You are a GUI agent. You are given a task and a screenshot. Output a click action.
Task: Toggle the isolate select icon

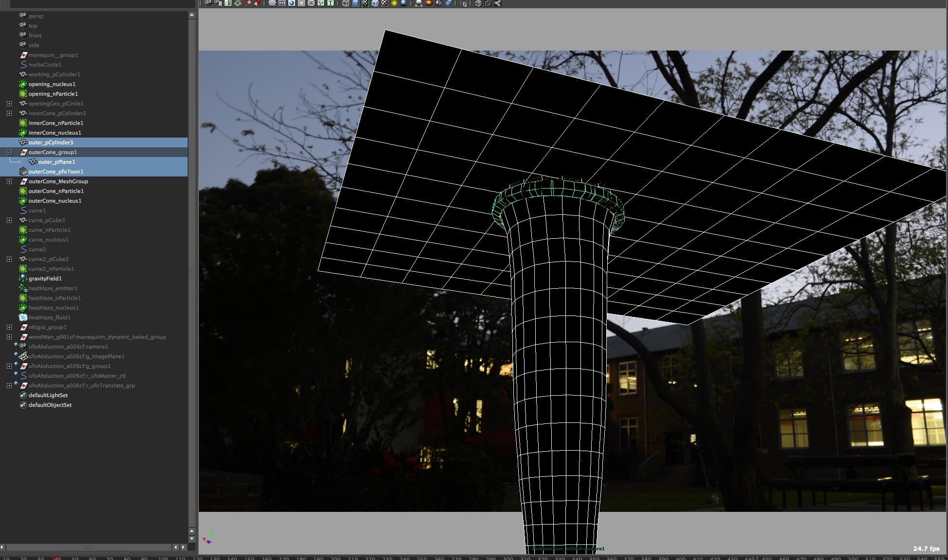tap(463, 3)
